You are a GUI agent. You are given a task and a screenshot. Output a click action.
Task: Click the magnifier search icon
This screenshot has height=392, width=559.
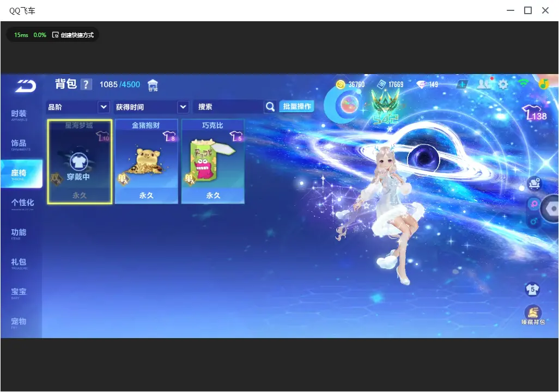click(270, 107)
